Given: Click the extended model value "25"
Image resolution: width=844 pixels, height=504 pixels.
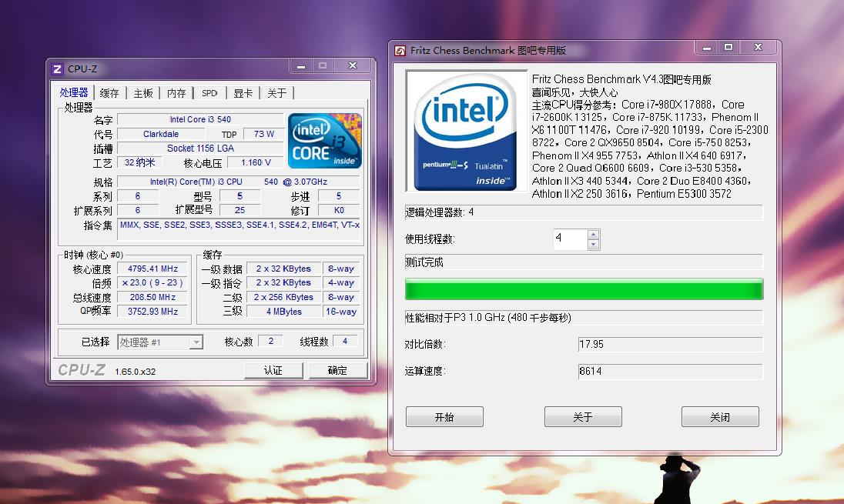Looking at the screenshot, I should [240, 210].
